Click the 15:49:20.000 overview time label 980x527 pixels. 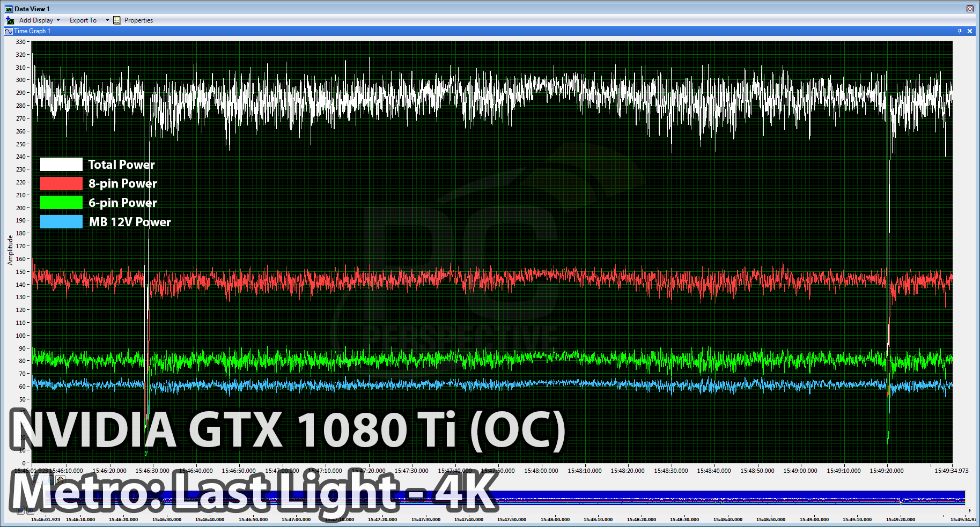(900, 519)
